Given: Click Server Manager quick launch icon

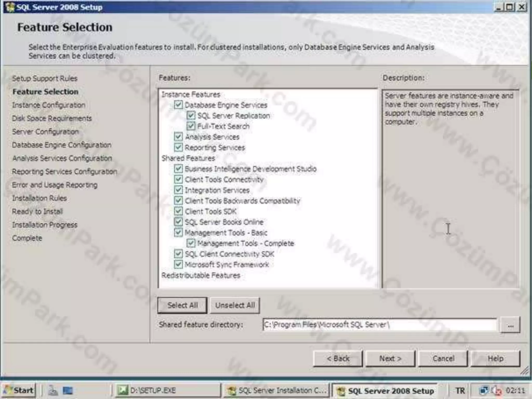Looking at the screenshot, I should [x=53, y=390].
